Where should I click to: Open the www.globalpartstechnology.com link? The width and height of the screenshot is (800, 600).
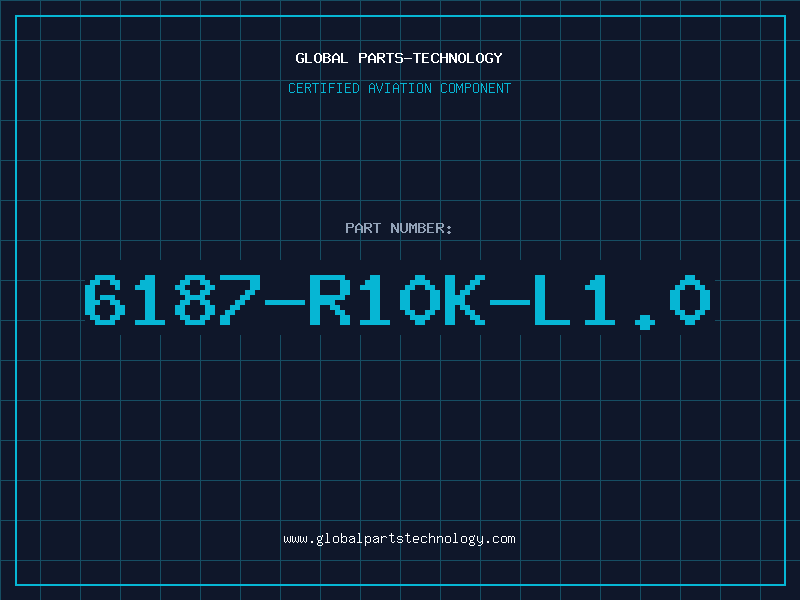(x=399, y=539)
